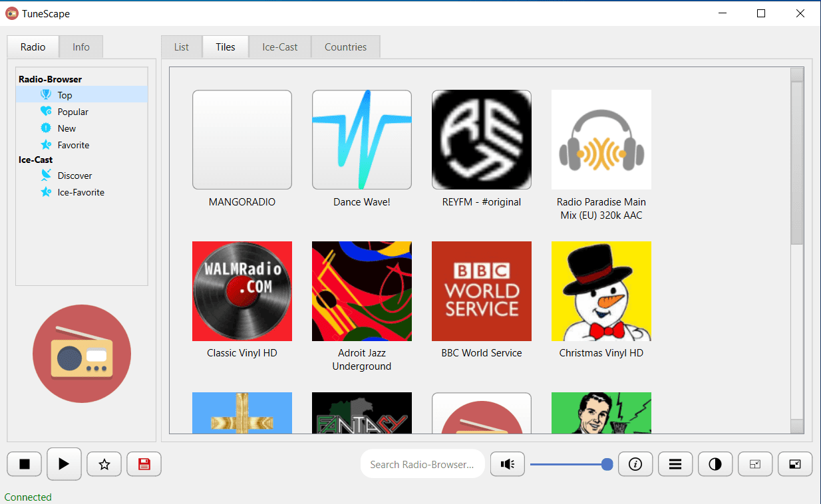Open the Ice-Cast tab
The image size is (821, 504).
point(280,47)
